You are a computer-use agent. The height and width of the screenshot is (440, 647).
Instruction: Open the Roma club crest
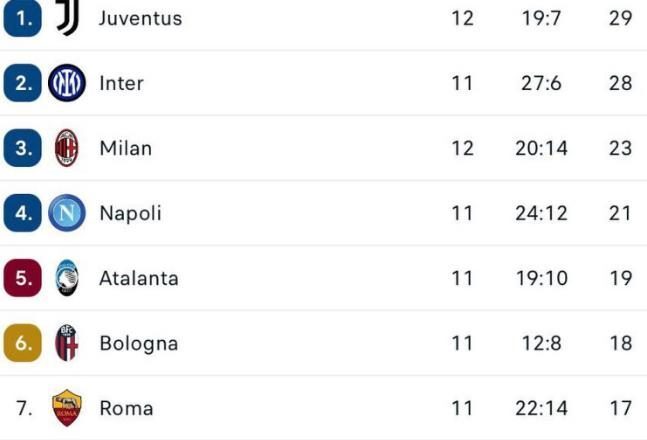point(67,408)
